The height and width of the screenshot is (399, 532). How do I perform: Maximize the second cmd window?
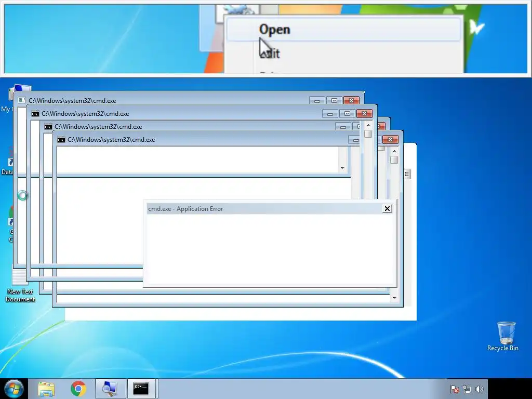(347, 113)
